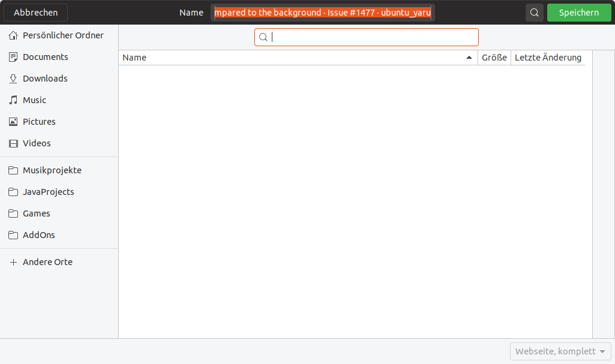
Task: Select Music in the sidebar
Action: click(x=59, y=100)
